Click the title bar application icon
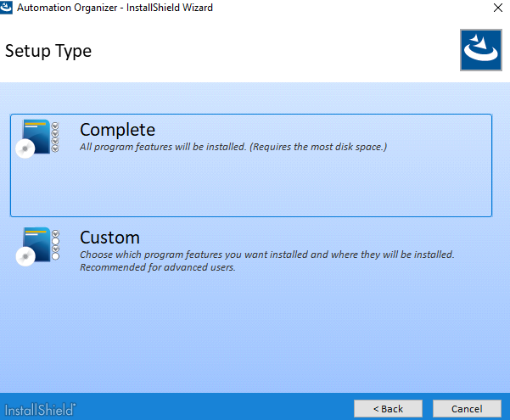This screenshot has height=420, width=510. point(6,7)
